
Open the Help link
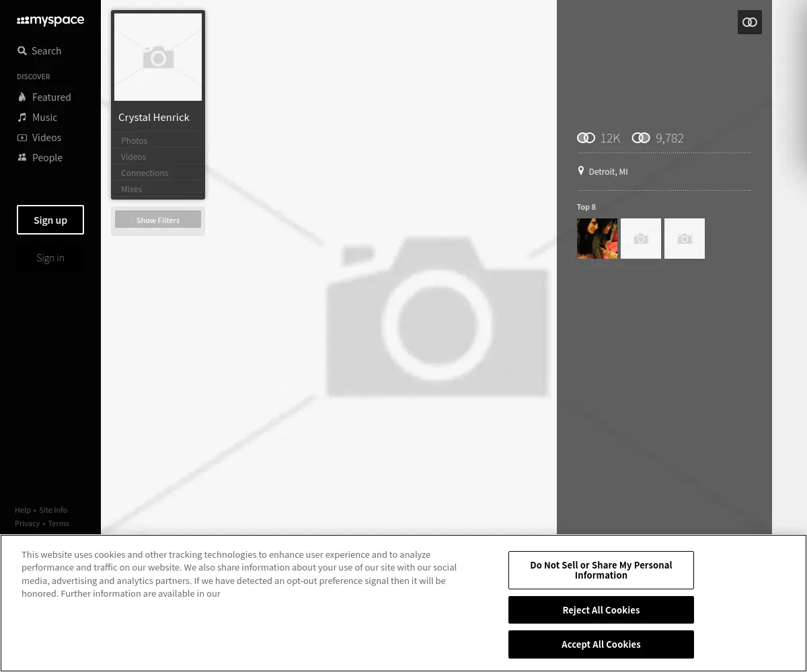(23, 510)
